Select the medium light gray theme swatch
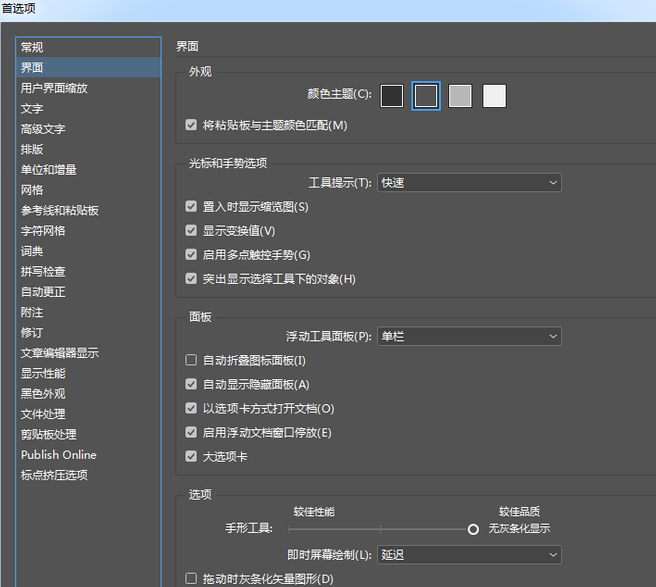 click(x=460, y=96)
